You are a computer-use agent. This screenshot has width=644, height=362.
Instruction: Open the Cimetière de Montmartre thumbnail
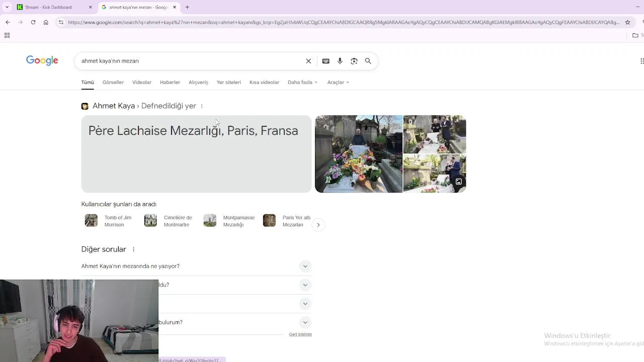pos(150,221)
